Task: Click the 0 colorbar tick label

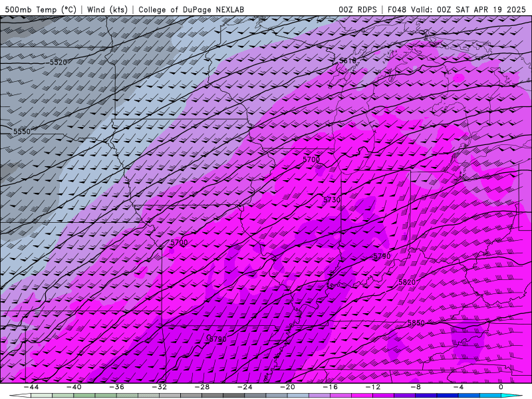Action: click(x=501, y=387)
